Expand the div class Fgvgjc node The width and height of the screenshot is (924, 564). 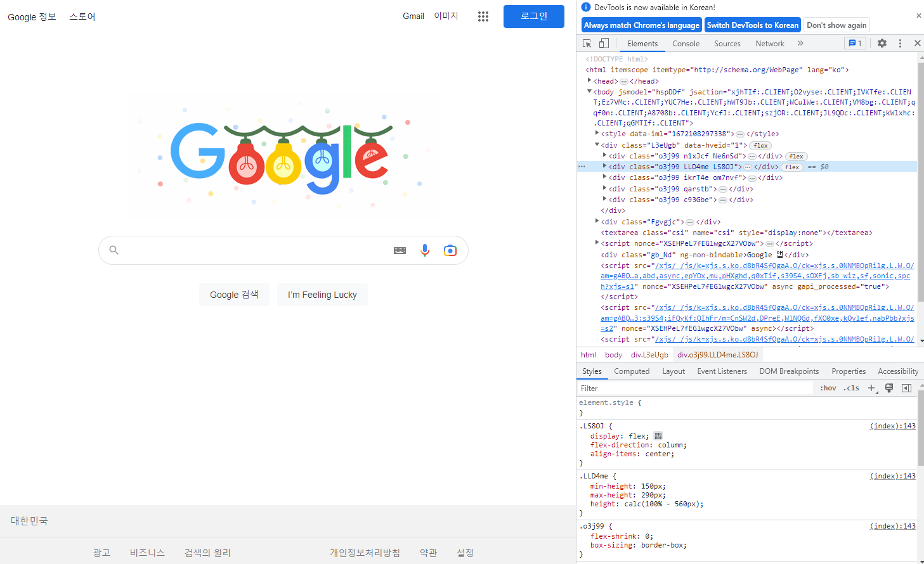597,221
